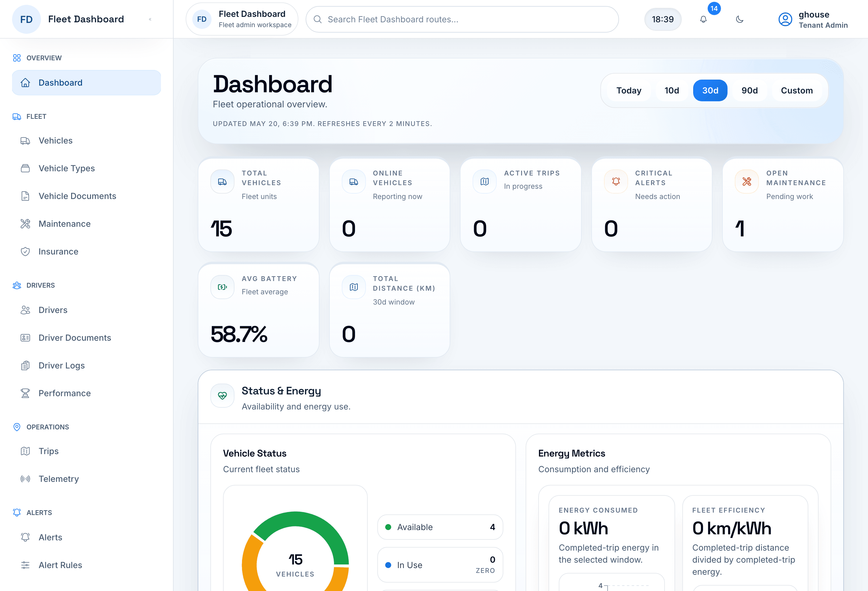Click the Total Vehicles truck icon
868x591 pixels.
click(x=222, y=182)
